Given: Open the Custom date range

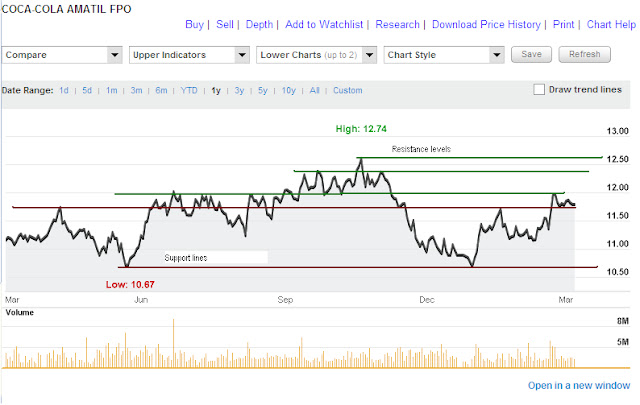Looking at the screenshot, I should (x=348, y=90).
